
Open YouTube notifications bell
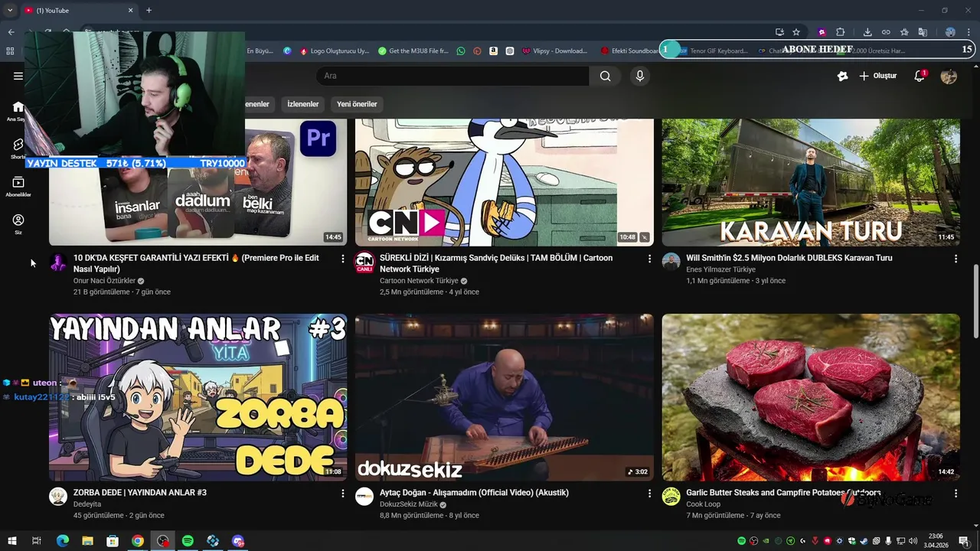[x=920, y=76]
